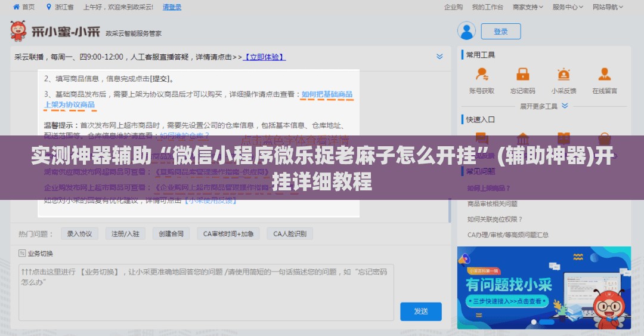Select hot question 创建合同

[171, 234]
